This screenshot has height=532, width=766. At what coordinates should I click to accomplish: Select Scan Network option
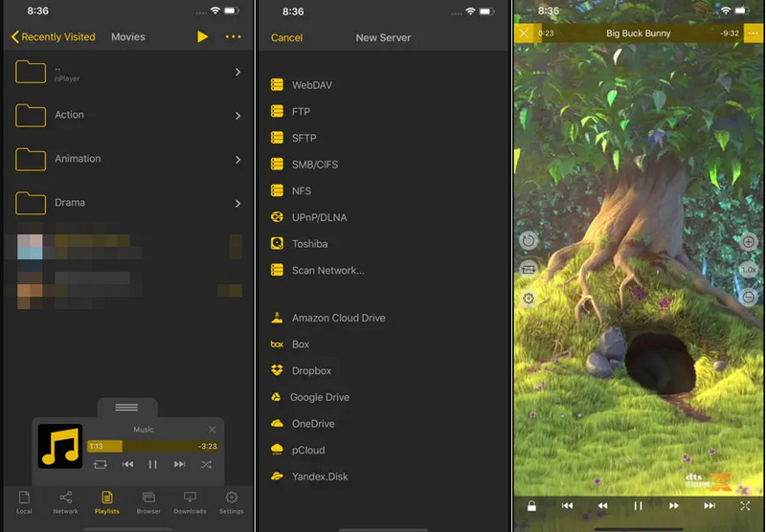point(384,270)
